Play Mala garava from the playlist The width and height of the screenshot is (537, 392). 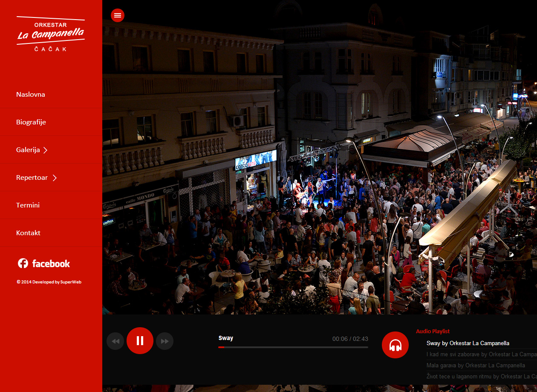(x=476, y=366)
